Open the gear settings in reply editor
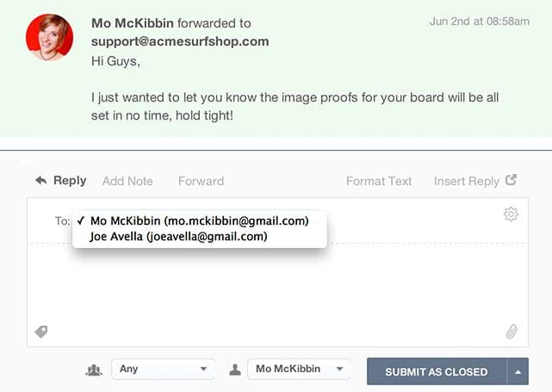The width and height of the screenshot is (552, 392). coord(511,215)
